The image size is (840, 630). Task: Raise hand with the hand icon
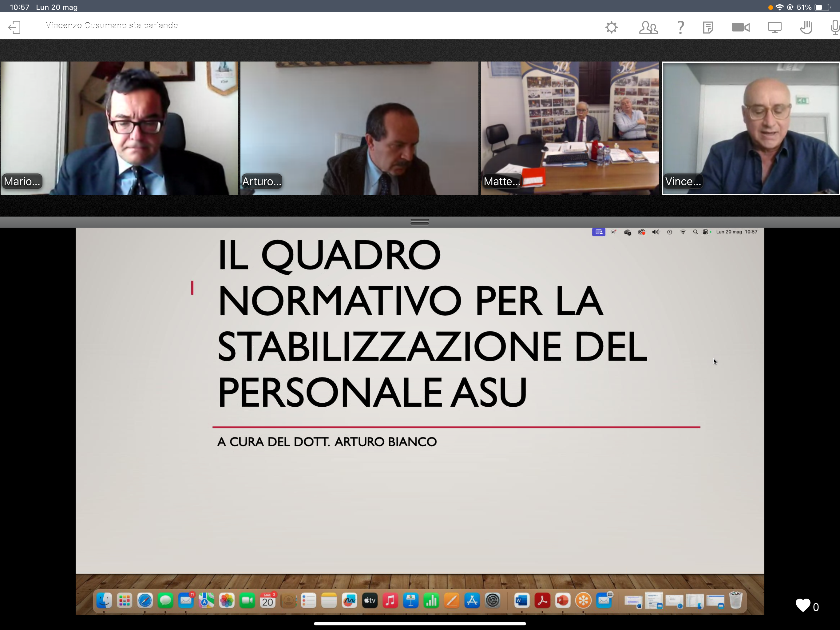pos(806,27)
